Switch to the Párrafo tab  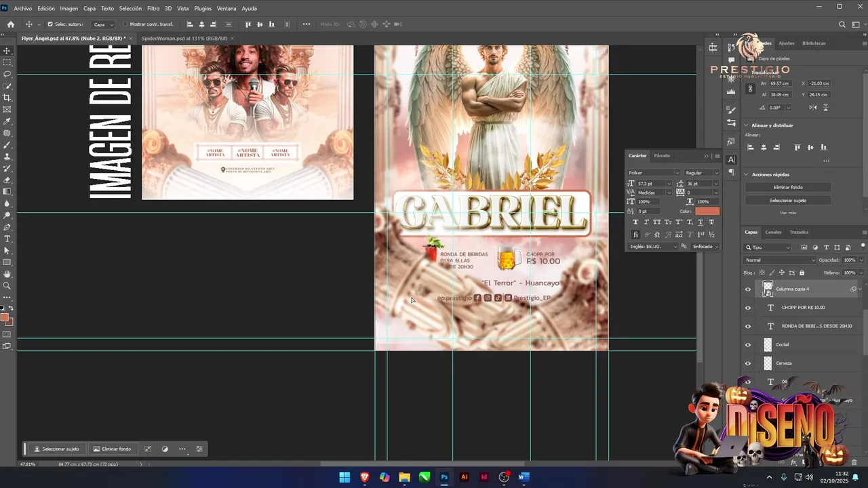[661, 156]
